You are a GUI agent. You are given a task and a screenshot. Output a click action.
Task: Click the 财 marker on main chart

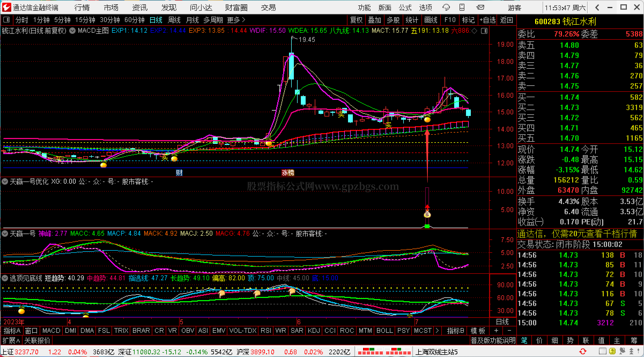coord(179,173)
